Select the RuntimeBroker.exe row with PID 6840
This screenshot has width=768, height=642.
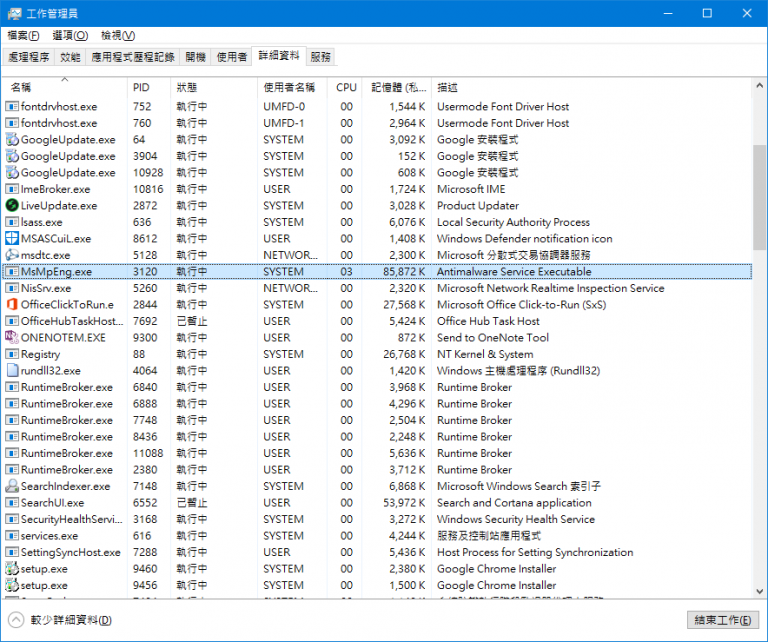[377, 387]
